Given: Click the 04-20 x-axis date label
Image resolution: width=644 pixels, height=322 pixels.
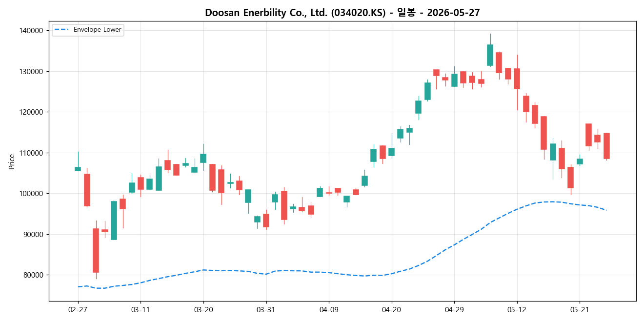Looking at the screenshot, I should coord(391,310).
